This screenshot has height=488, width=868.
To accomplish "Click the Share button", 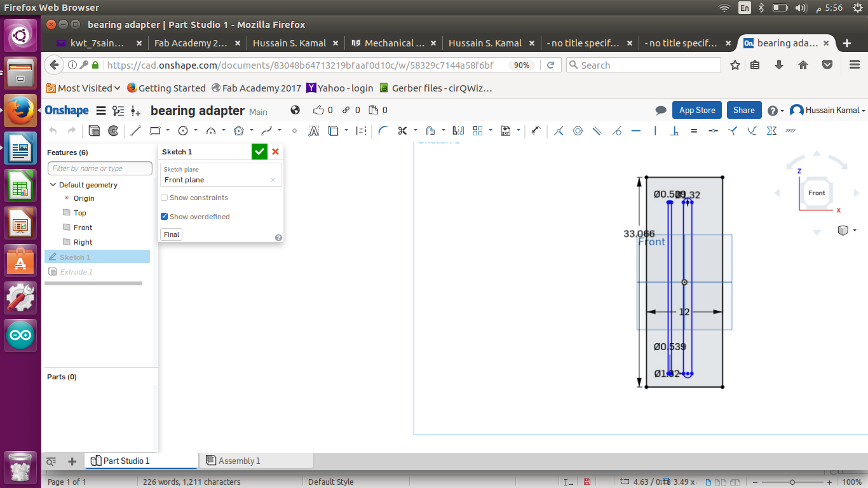I will 743,110.
